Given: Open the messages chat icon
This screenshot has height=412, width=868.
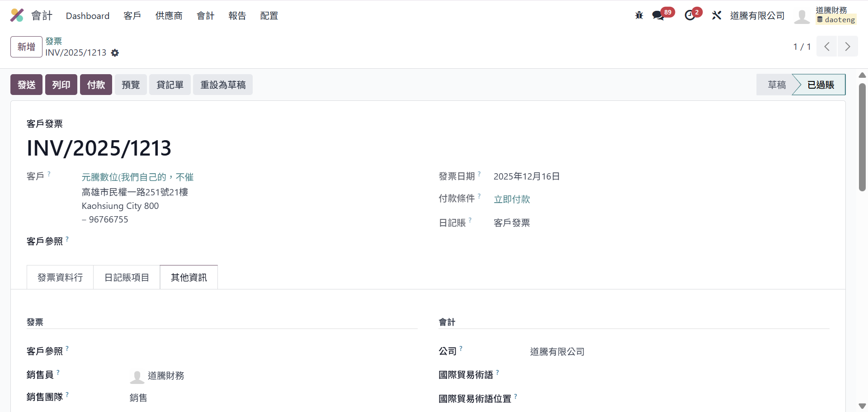Looking at the screenshot, I should click(x=658, y=15).
